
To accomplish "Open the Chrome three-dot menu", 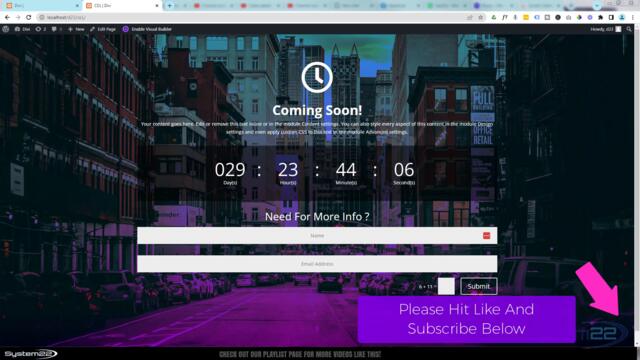I will (x=633, y=18).
